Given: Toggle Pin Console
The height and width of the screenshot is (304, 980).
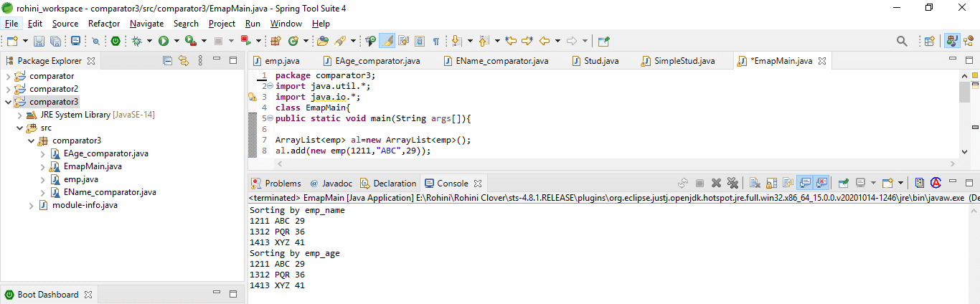Looking at the screenshot, I should click(x=844, y=183).
